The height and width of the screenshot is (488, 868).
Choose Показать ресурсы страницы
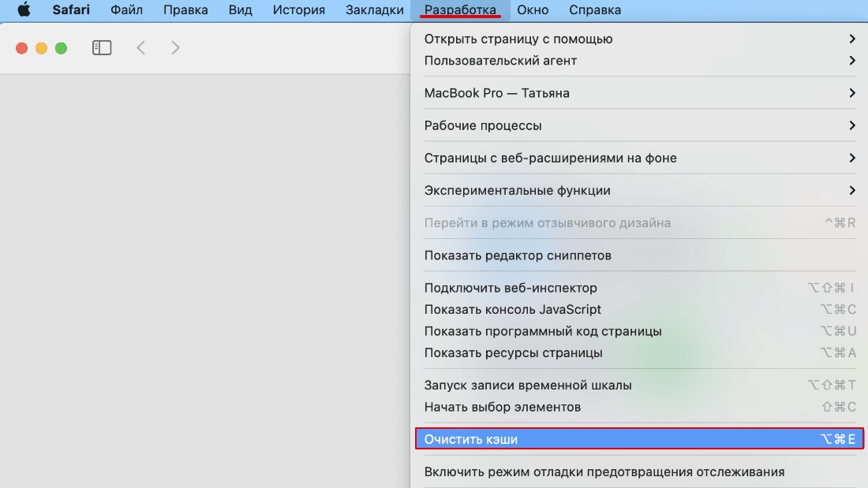[x=639, y=353]
